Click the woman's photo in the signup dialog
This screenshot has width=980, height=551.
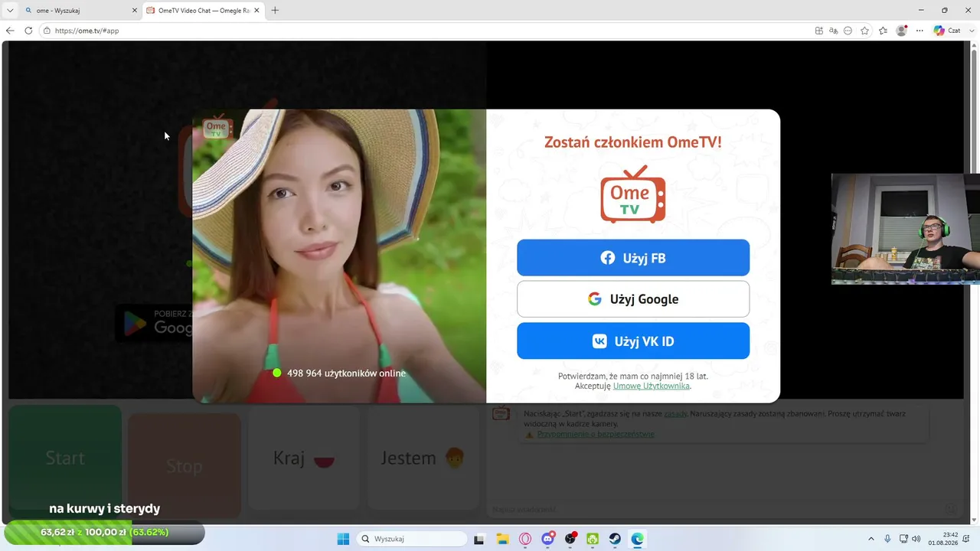pyautogui.click(x=339, y=256)
